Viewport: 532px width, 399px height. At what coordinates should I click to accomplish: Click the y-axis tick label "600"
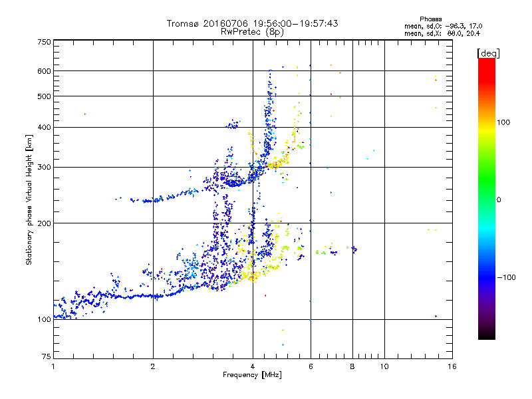point(44,71)
